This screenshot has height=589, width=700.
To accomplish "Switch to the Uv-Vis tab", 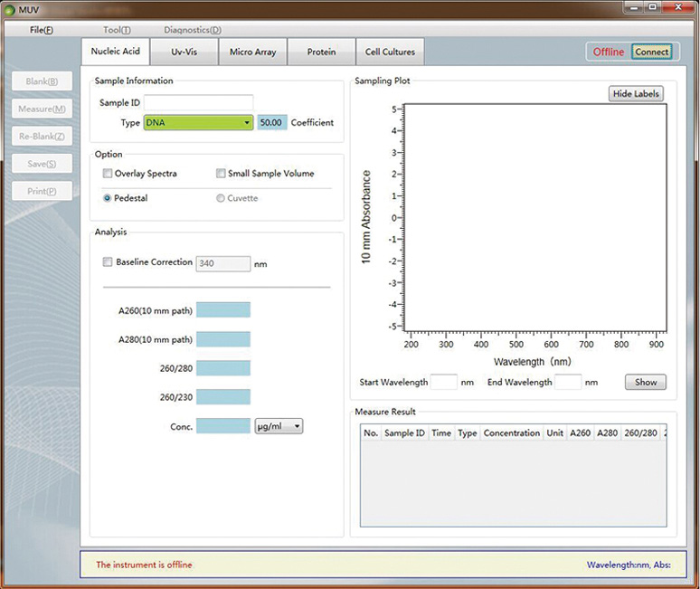I will click(184, 52).
